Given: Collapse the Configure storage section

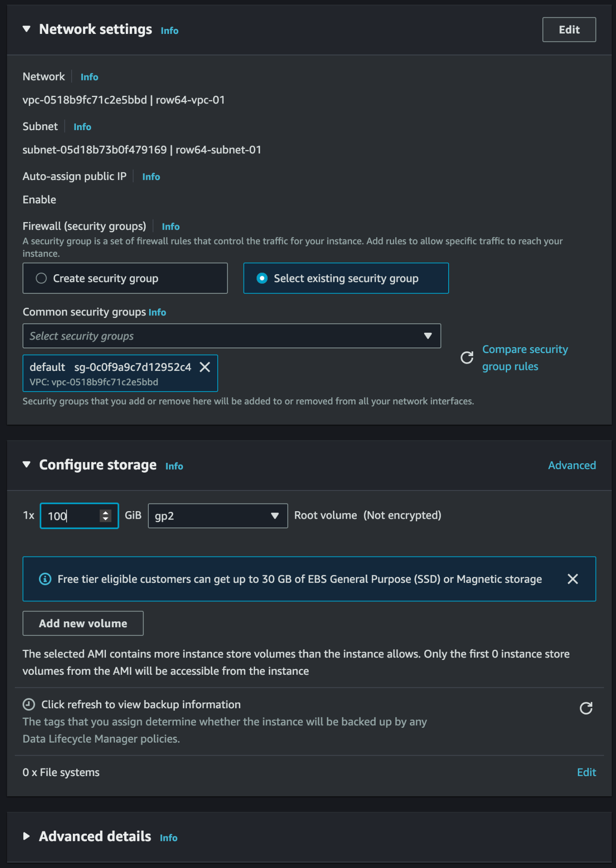Looking at the screenshot, I should pyautogui.click(x=27, y=465).
